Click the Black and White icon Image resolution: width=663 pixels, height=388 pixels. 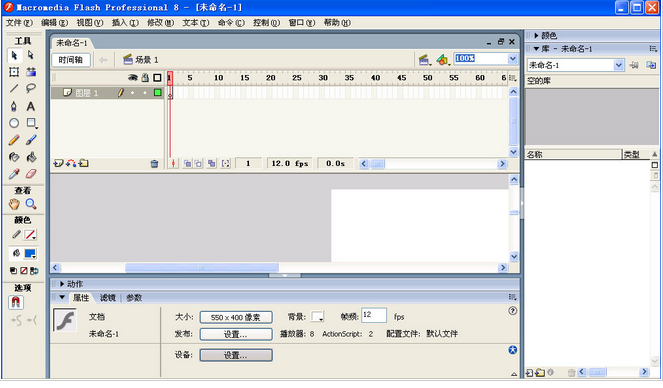click(x=13, y=271)
